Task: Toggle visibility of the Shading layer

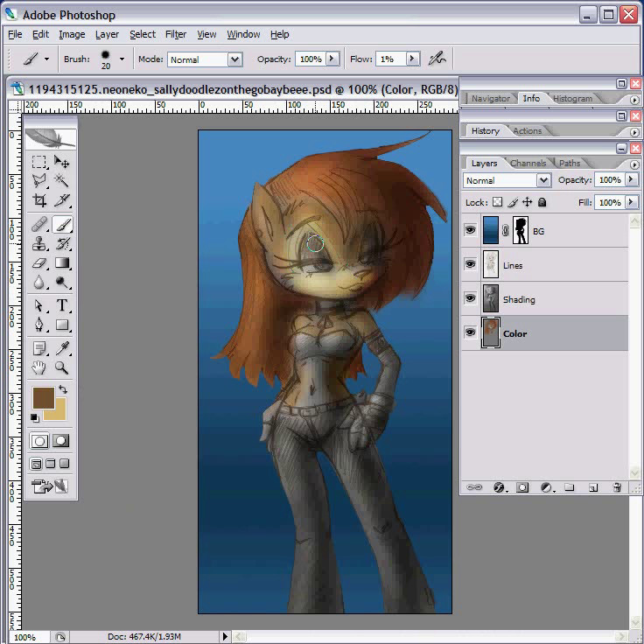Action: pyautogui.click(x=471, y=299)
